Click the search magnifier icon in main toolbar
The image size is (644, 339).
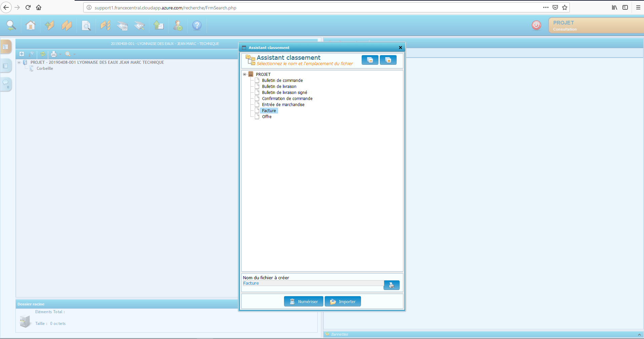click(11, 26)
